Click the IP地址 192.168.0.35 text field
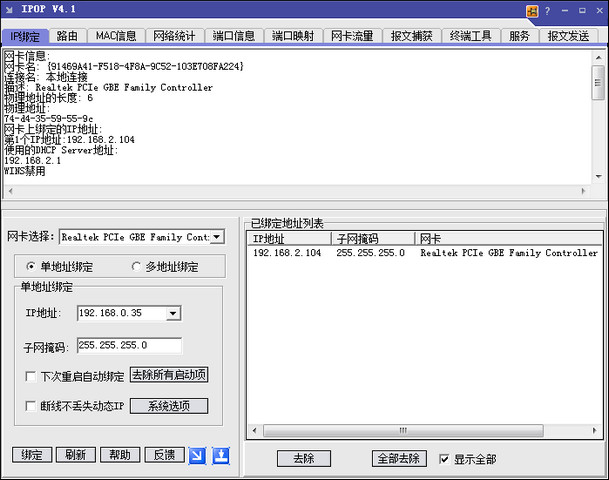The image size is (609, 480). tap(122, 313)
